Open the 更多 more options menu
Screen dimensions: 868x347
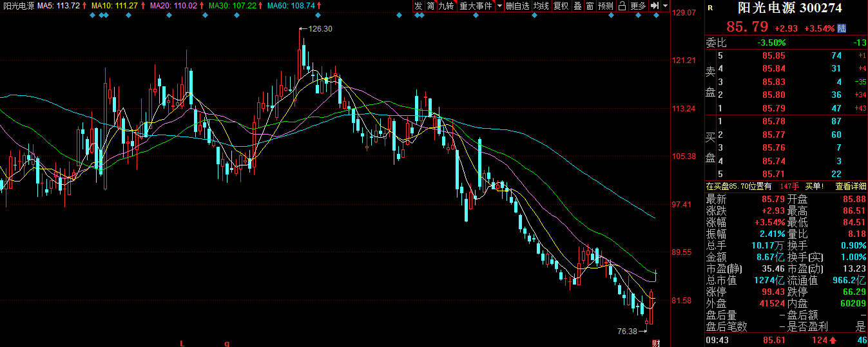click(638, 6)
